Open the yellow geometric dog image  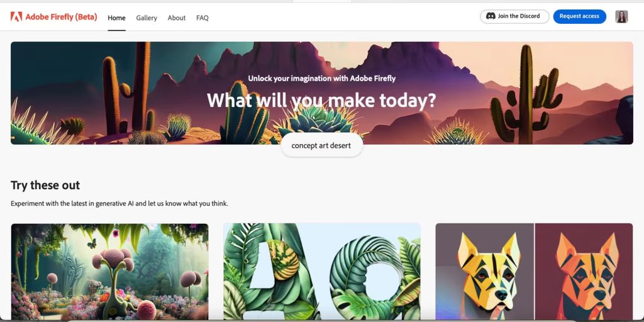click(485, 272)
